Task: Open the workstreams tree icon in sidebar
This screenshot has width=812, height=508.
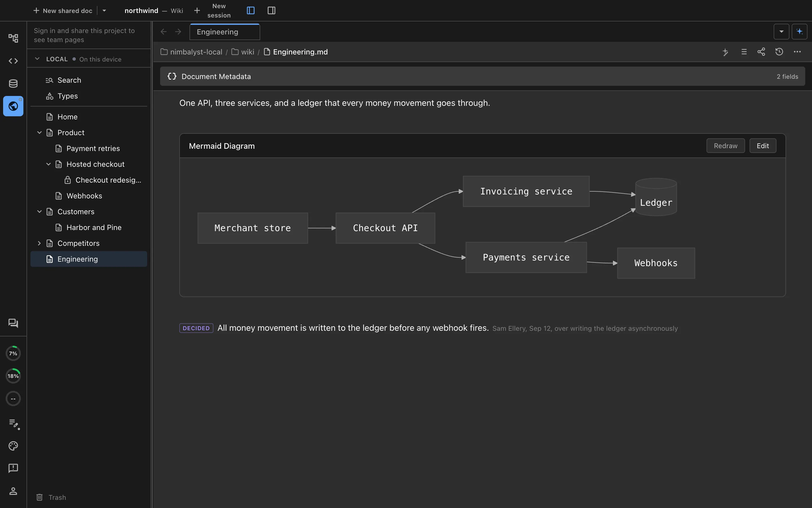Action: [13, 38]
